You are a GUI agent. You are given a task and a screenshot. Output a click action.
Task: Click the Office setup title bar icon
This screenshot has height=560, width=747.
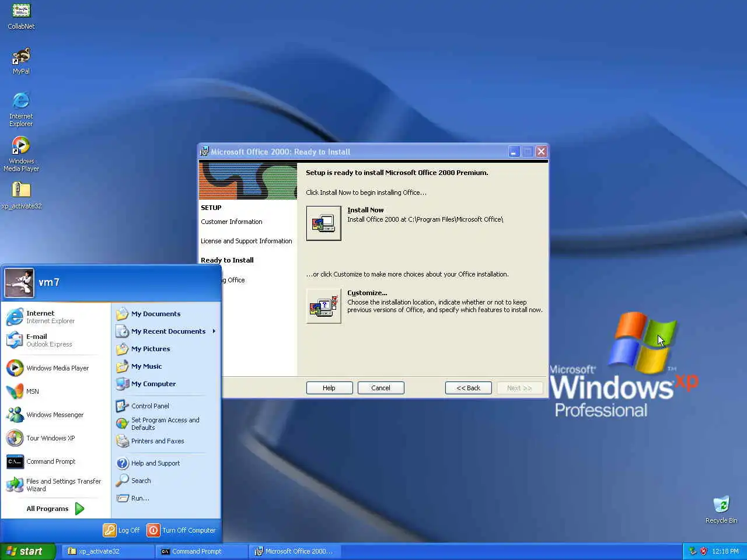pos(204,152)
